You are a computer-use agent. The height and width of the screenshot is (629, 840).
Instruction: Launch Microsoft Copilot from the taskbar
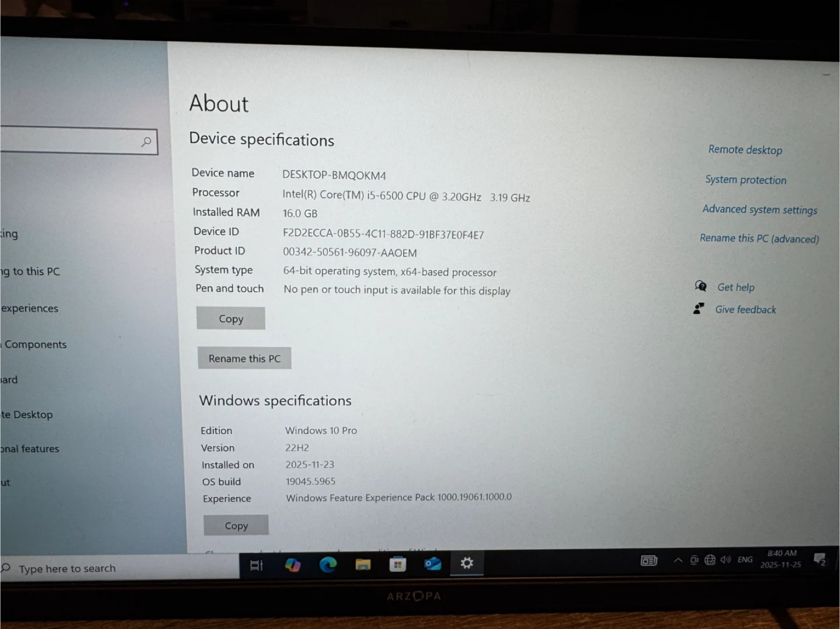click(292, 565)
